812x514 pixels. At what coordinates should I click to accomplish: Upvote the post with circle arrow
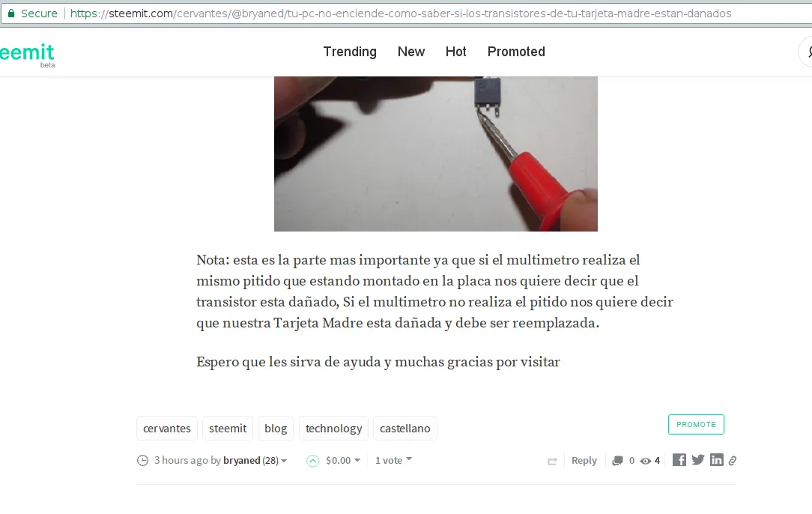[313, 461]
